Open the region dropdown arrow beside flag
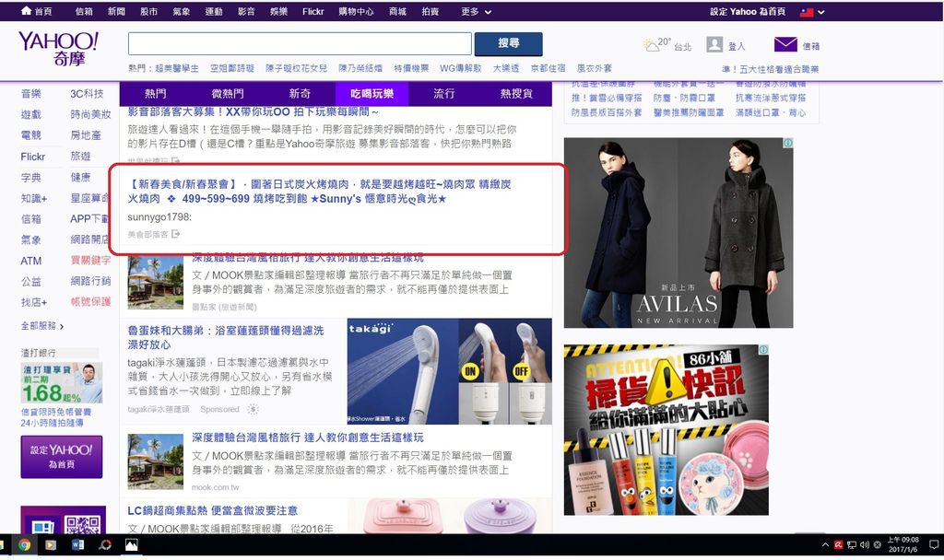This screenshot has height=560, width=944. tap(820, 12)
